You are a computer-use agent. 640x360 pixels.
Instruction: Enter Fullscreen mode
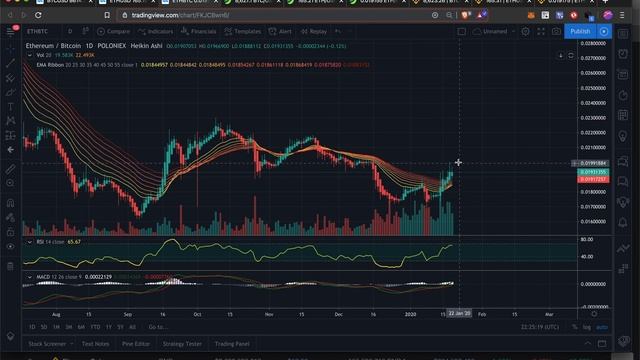point(541,31)
